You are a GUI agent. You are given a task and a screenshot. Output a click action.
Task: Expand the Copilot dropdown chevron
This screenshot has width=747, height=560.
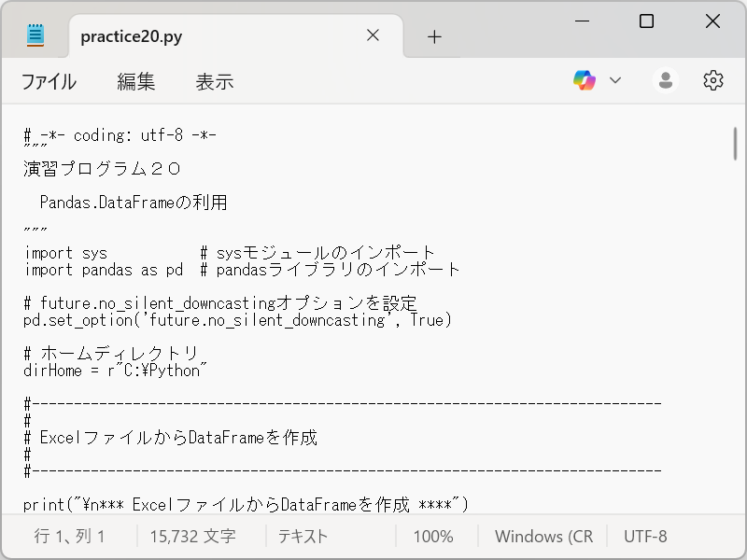point(616,79)
